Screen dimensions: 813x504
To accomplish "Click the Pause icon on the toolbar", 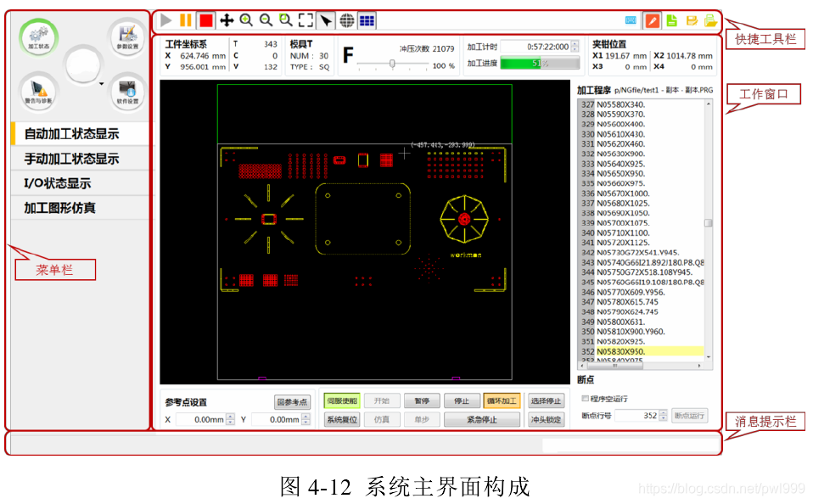I will coord(184,20).
